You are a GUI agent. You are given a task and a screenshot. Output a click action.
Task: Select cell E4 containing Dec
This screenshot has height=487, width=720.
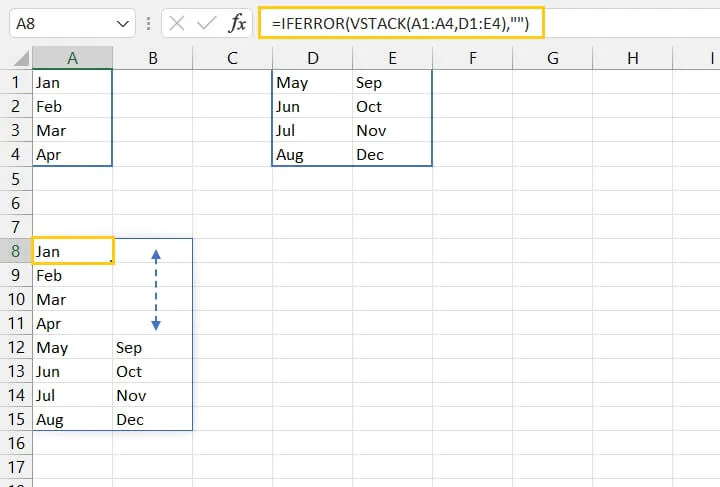point(392,155)
